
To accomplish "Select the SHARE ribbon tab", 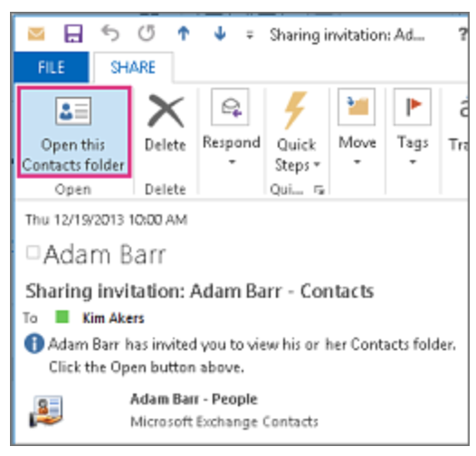I will [x=133, y=67].
